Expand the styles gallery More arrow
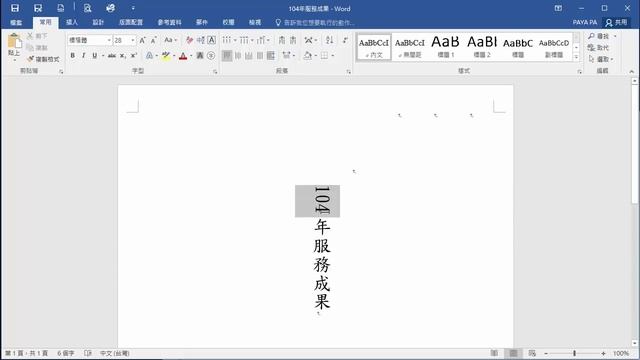 pos(576,57)
